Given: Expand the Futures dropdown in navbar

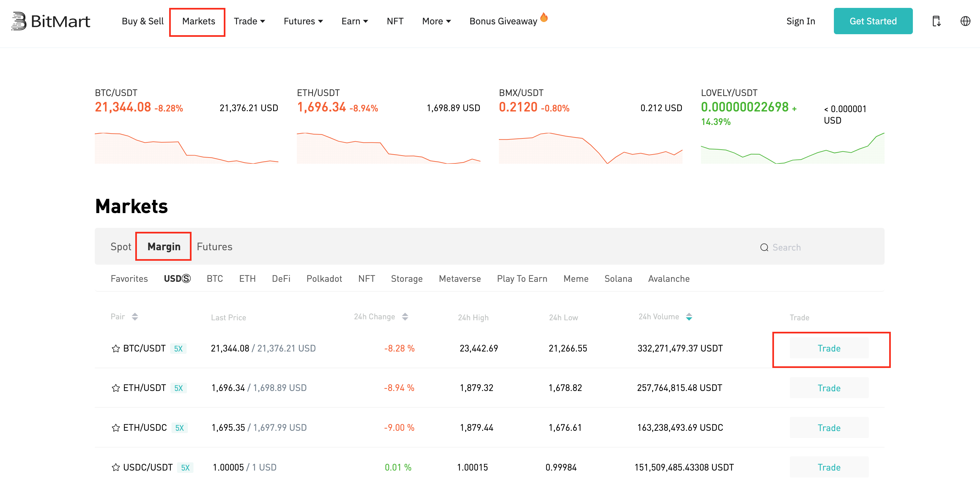Looking at the screenshot, I should [x=303, y=21].
